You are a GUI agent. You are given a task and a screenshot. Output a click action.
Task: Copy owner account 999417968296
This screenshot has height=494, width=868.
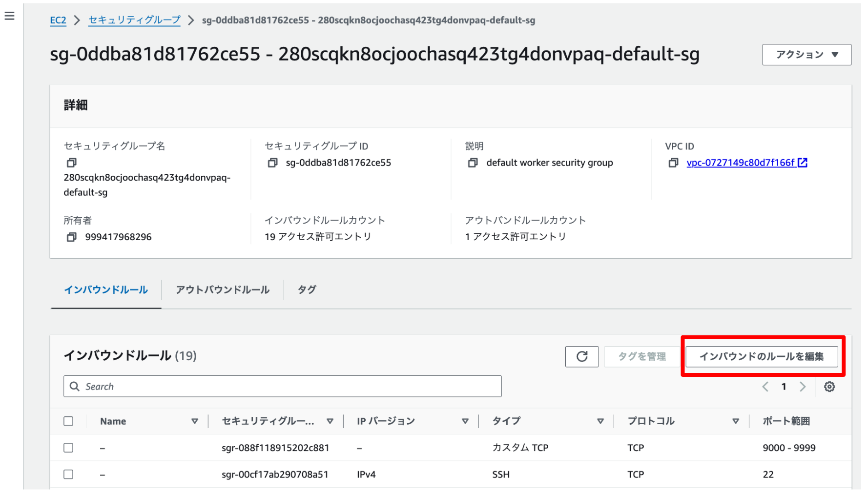tap(72, 237)
